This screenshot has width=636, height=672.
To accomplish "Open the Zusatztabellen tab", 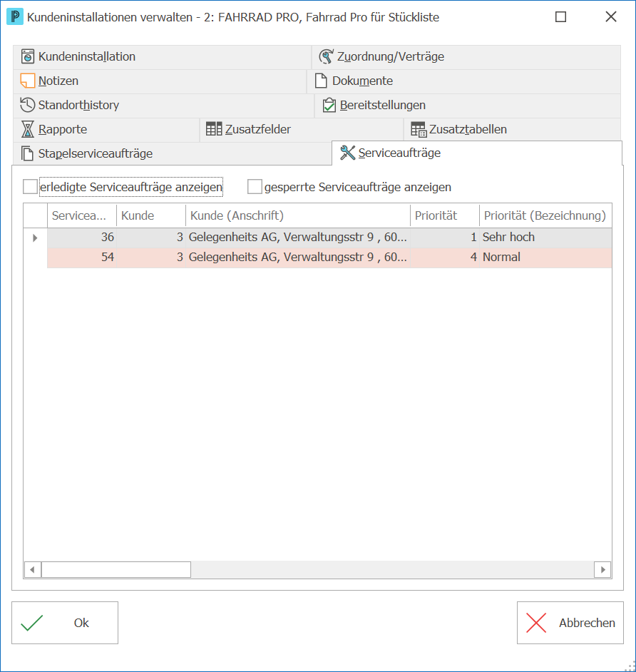I will (x=512, y=129).
